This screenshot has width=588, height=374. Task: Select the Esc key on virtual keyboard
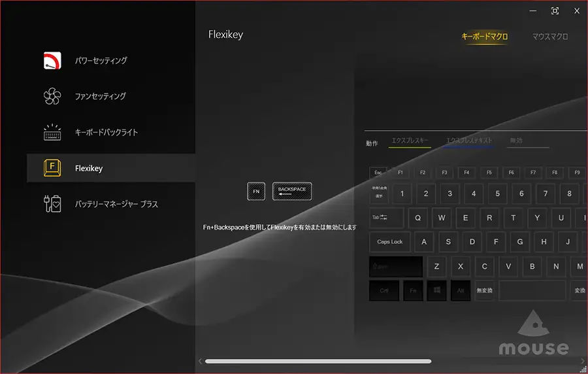click(x=378, y=173)
